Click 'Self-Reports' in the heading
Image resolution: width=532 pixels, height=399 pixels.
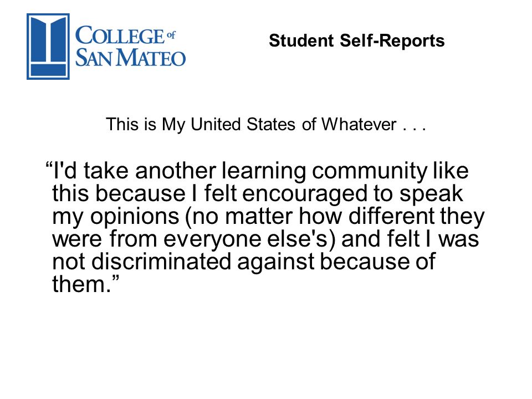tap(392, 41)
